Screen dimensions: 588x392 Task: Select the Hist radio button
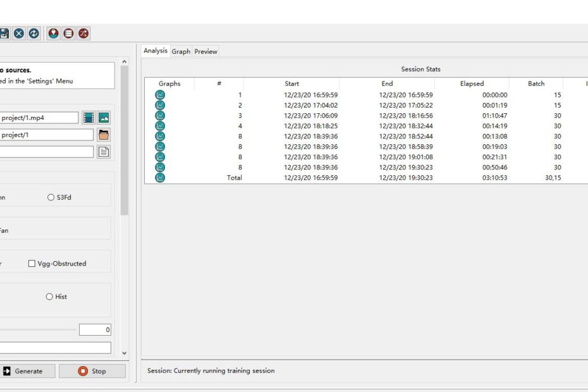point(49,297)
